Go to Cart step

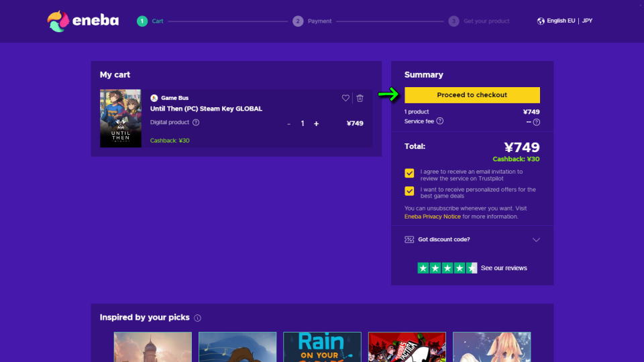[x=150, y=21]
